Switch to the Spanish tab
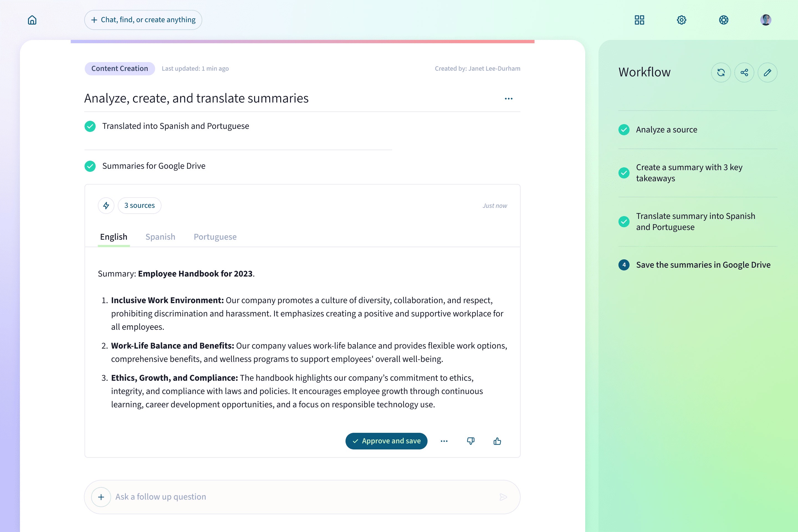This screenshot has width=798, height=532. (x=160, y=237)
